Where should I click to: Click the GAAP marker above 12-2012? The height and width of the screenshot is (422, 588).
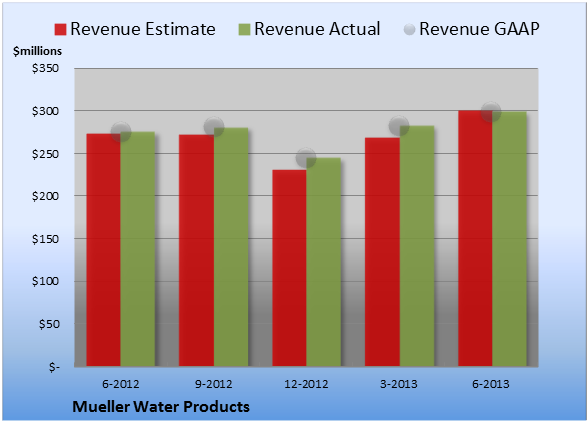point(306,158)
